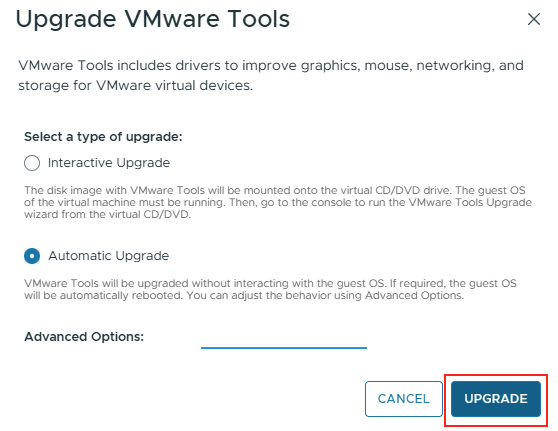
Task: Click the Interactive Upgrade description paragraph
Action: tap(278, 202)
